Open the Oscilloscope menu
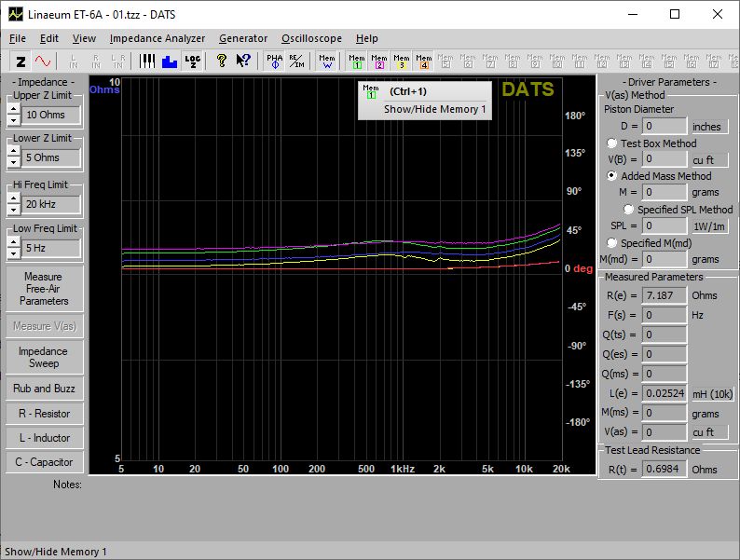740x560 pixels. click(x=311, y=38)
